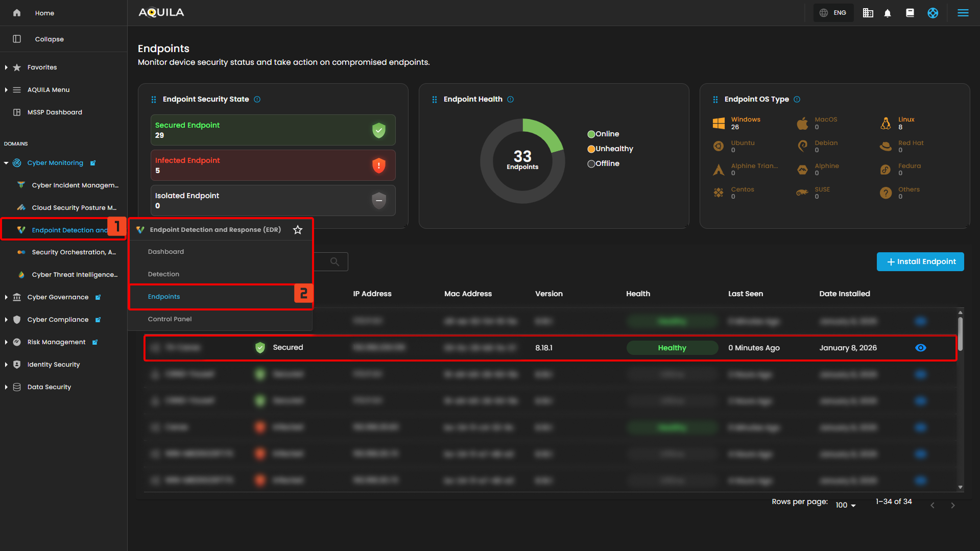Click the Endpoint Security State info icon

[257, 100]
